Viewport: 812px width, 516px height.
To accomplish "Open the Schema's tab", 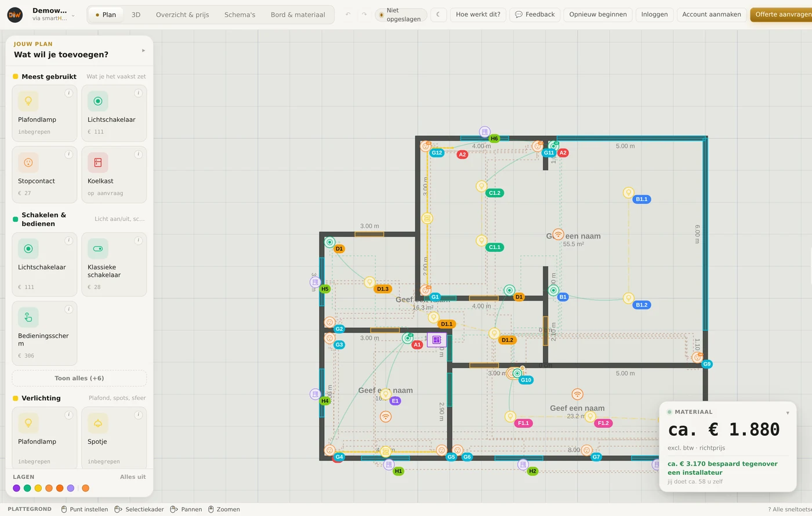I will [240, 15].
